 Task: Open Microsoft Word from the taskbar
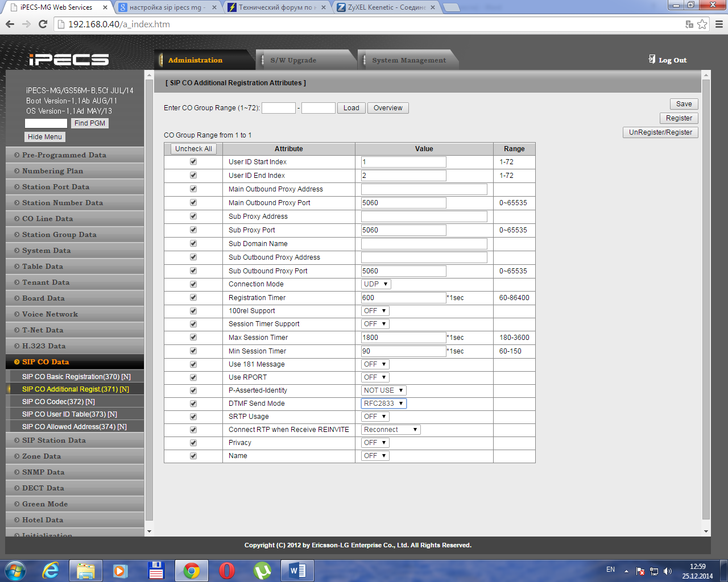[x=297, y=570]
